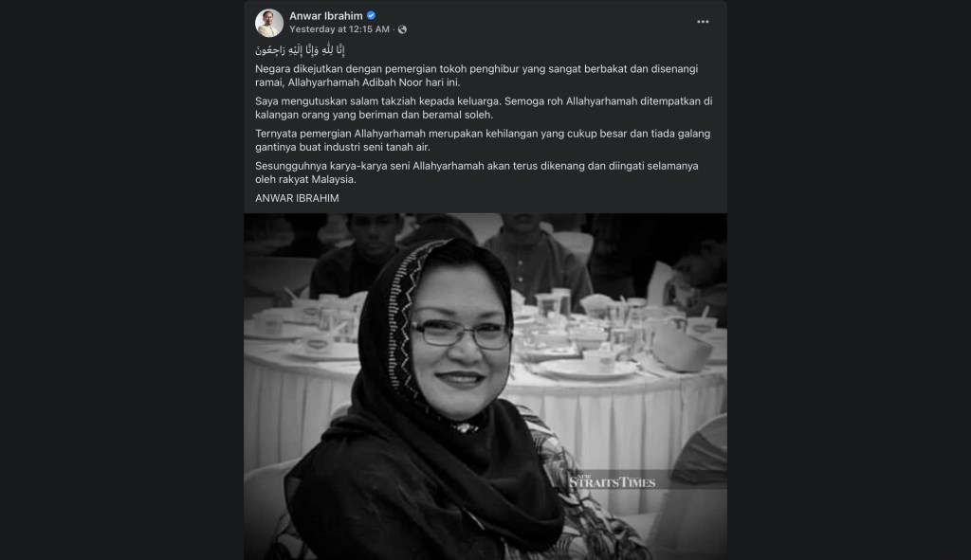971x560 pixels.
Task: Click the paragraph starting 'Negara dikejutkan'
Action: tap(477, 76)
